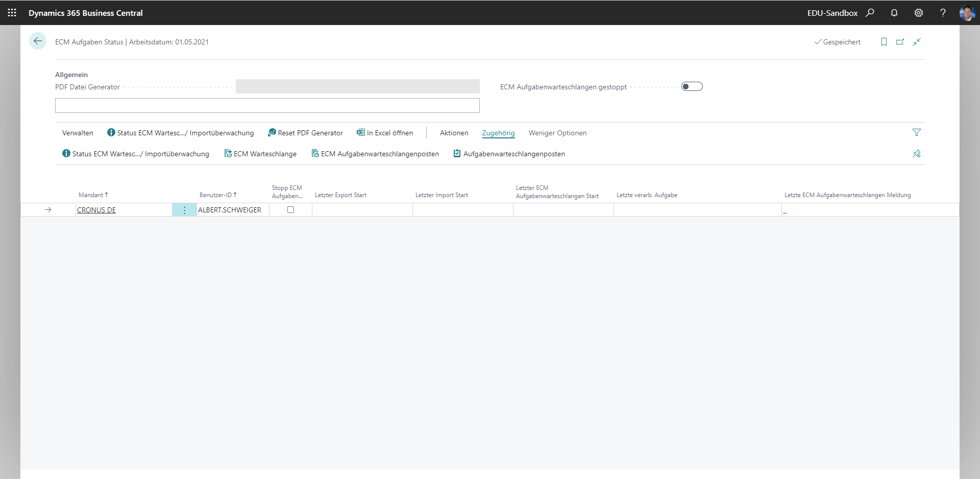Click In Excel öffnen
Viewport: 980px width, 479px height.
[x=385, y=133]
